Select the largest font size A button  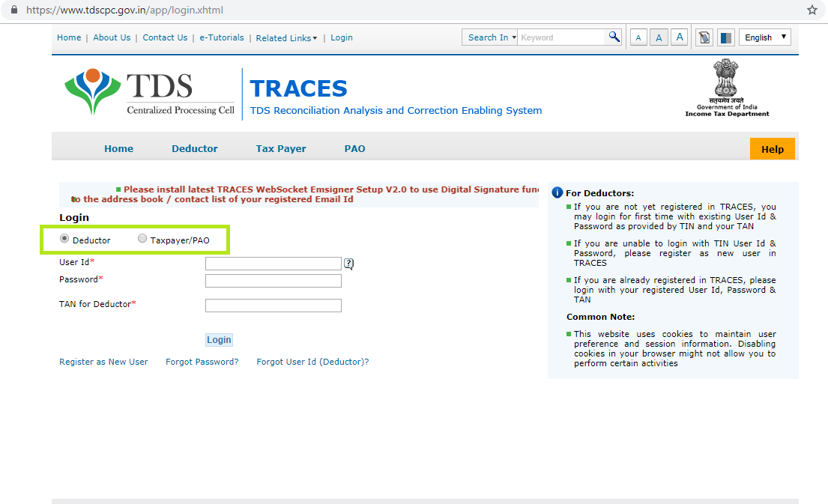(679, 37)
